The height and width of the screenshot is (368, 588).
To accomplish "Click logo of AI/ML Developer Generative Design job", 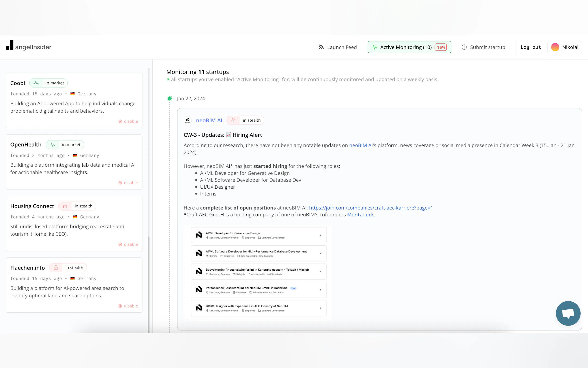I will coord(199,235).
